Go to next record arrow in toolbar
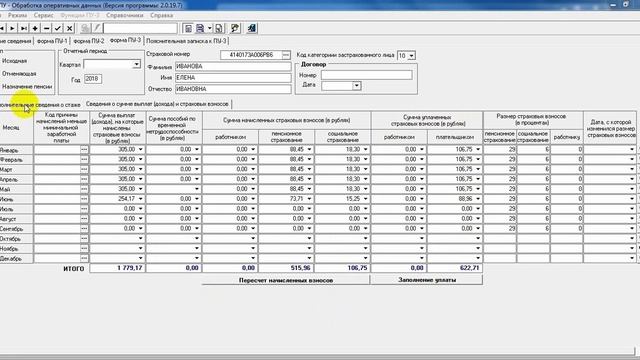The image size is (640, 360). tap(13, 28)
